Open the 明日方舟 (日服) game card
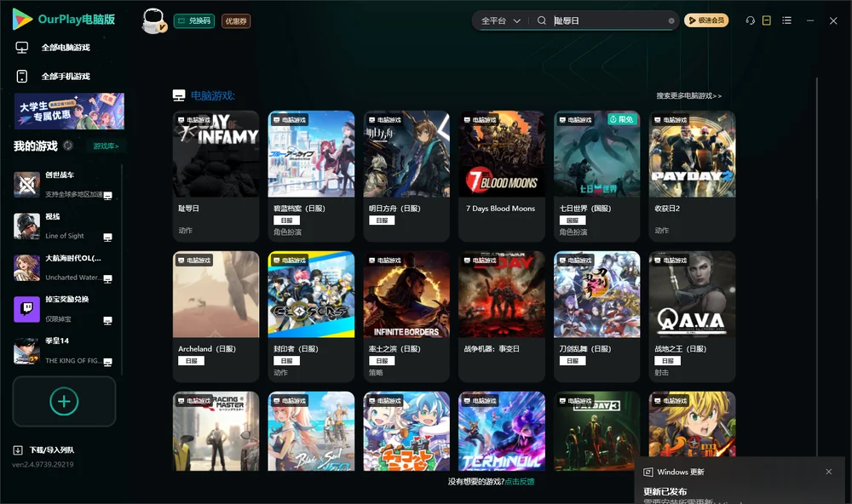 (406, 176)
